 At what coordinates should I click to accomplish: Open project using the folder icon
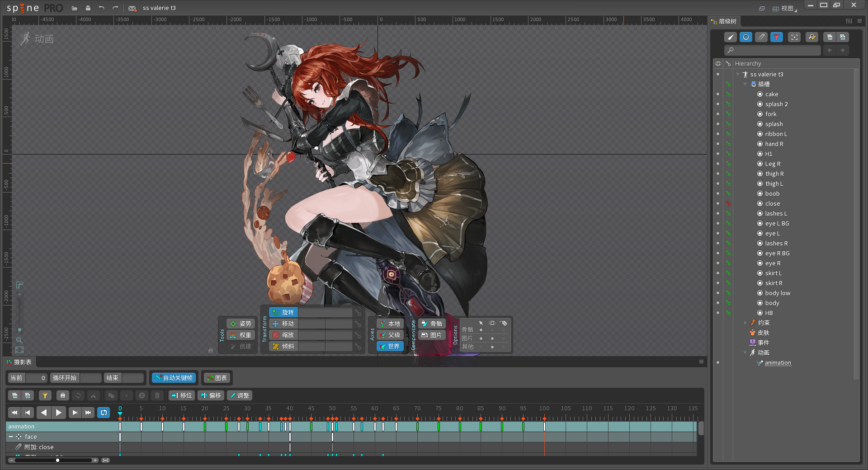tap(75, 8)
